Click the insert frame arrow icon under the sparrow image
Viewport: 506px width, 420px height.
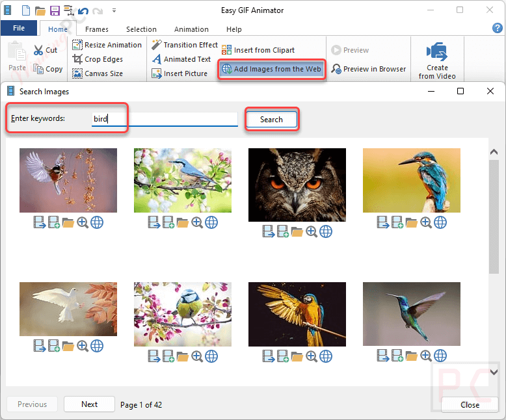click(x=40, y=222)
